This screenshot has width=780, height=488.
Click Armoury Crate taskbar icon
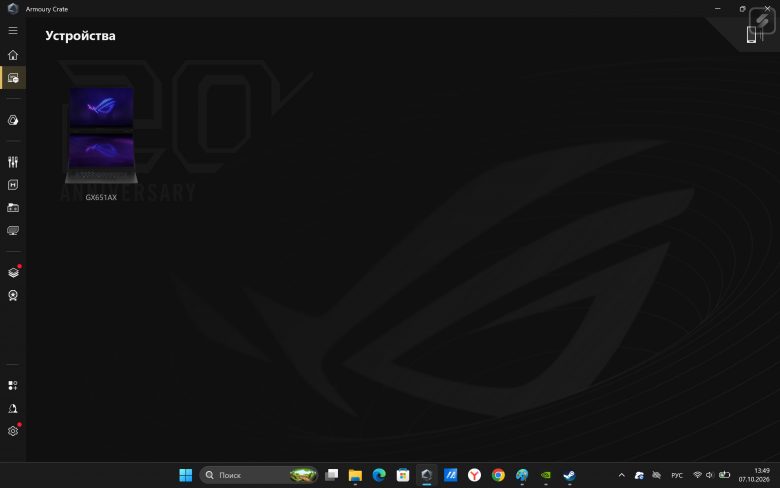point(426,475)
